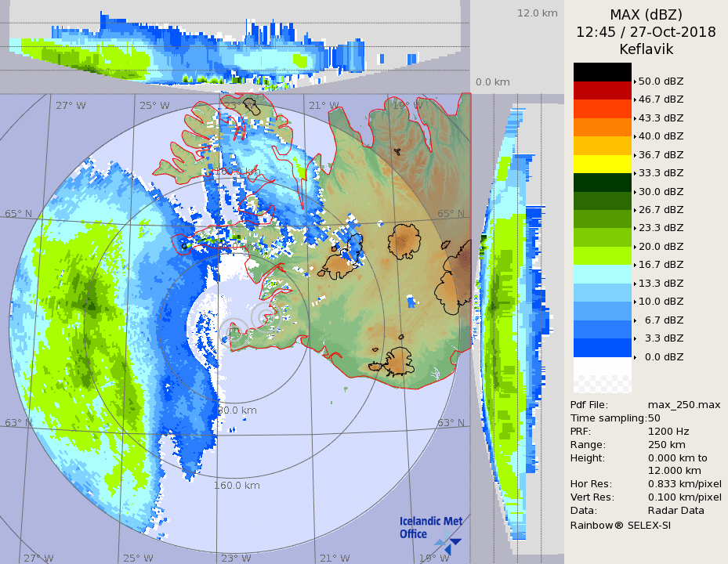This screenshot has height=564, width=728.
Task: Choose the dark green 30.0 dBZ swatch
Action: tap(602, 182)
